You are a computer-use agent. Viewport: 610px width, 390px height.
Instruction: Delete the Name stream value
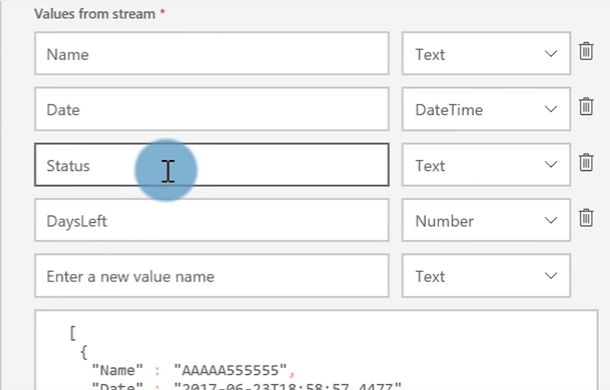[586, 51]
